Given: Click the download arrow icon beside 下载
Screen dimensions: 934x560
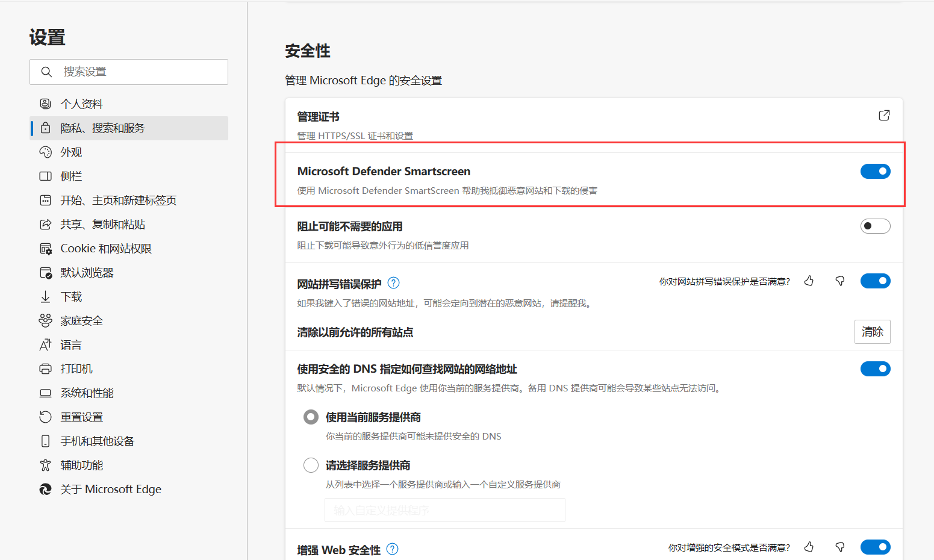Looking at the screenshot, I should click(45, 296).
